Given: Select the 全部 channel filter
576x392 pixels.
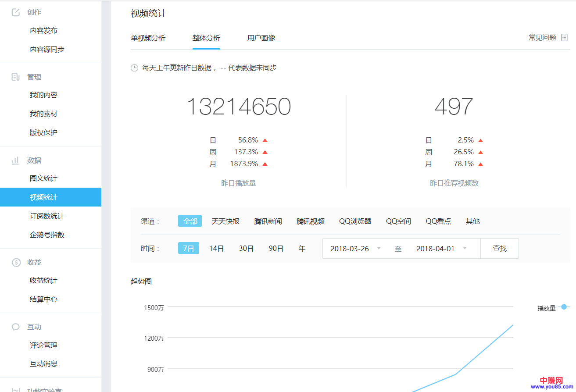Looking at the screenshot, I should [x=190, y=221].
